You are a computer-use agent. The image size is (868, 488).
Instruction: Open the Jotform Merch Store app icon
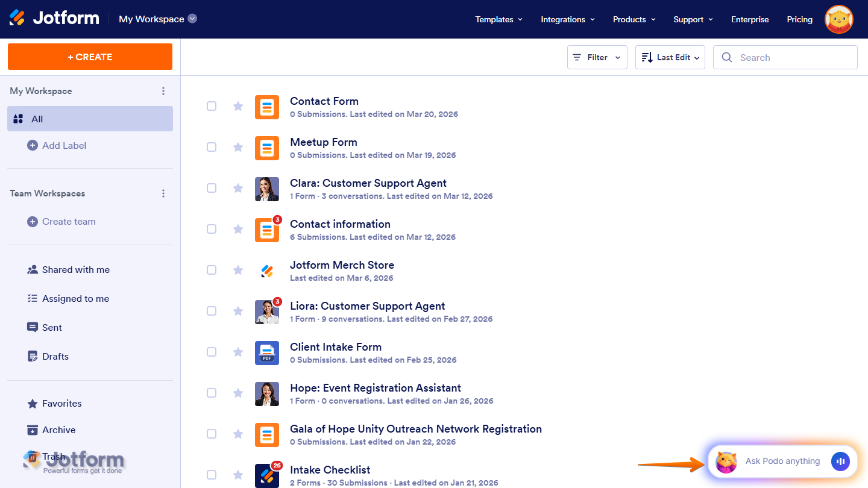(x=267, y=271)
